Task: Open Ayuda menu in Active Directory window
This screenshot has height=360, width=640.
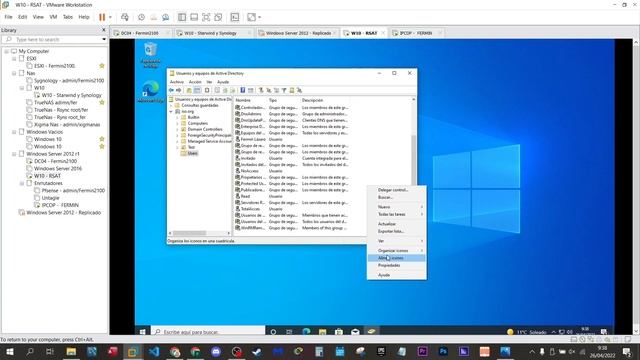Action: [223, 82]
